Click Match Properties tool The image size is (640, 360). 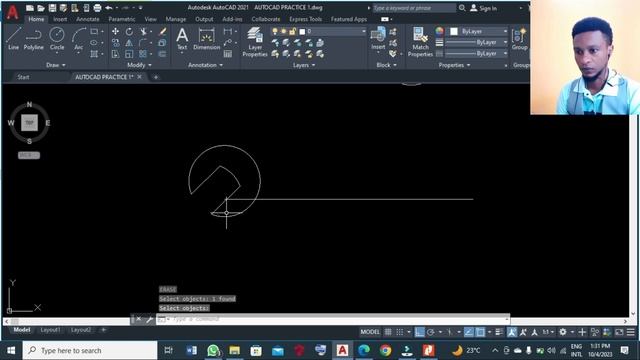coord(420,42)
